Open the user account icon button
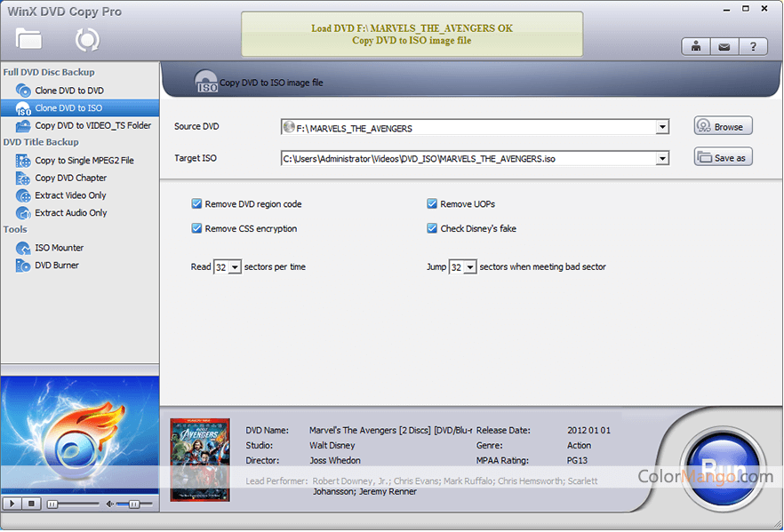 (696, 47)
